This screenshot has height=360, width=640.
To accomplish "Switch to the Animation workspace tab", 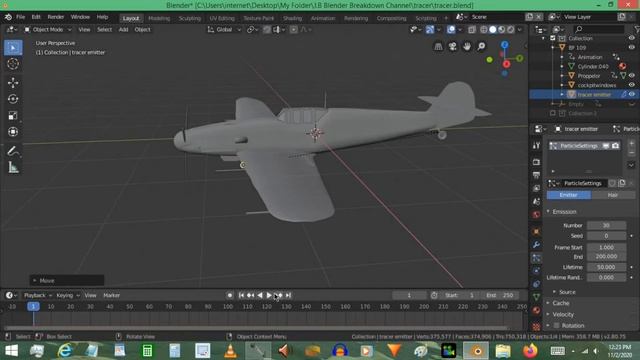I will [322, 18].
